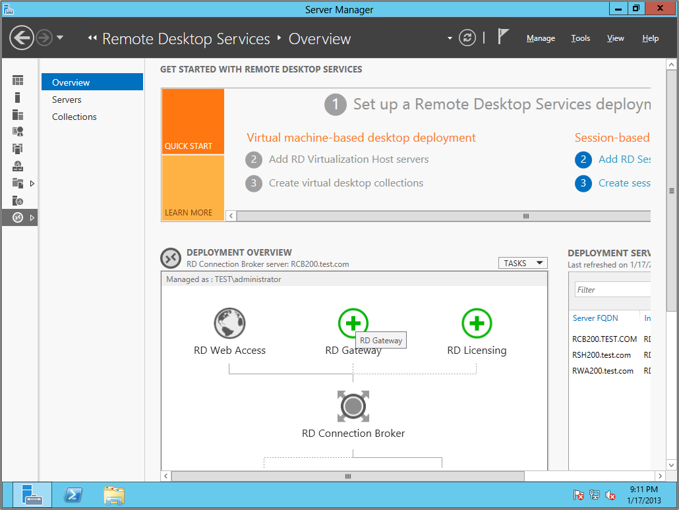This screenshot has height=510, width=679.
Task: Expand the Remote Desktop Services sidebar arrow
Action: pyautogui.click(x=32, y=217)
